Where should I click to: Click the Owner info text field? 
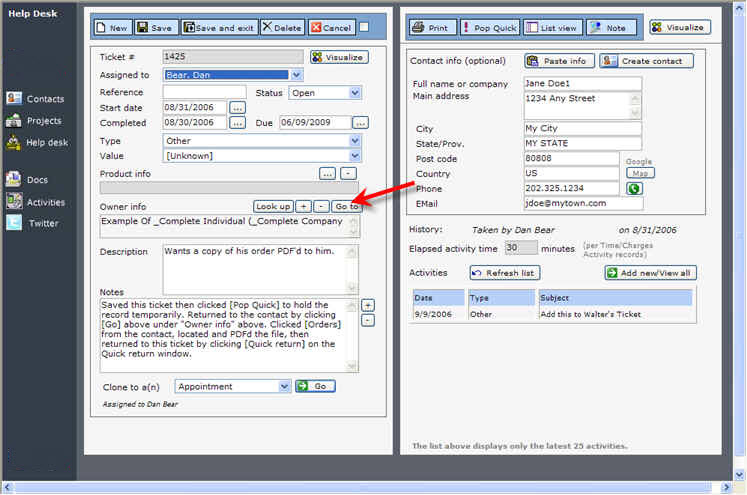(230, 226)
